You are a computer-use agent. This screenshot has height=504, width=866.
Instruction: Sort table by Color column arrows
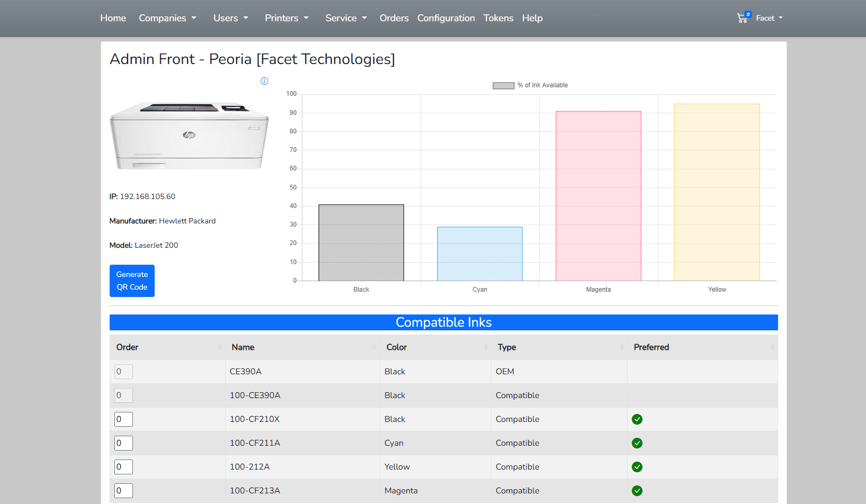tap(486, 347)
